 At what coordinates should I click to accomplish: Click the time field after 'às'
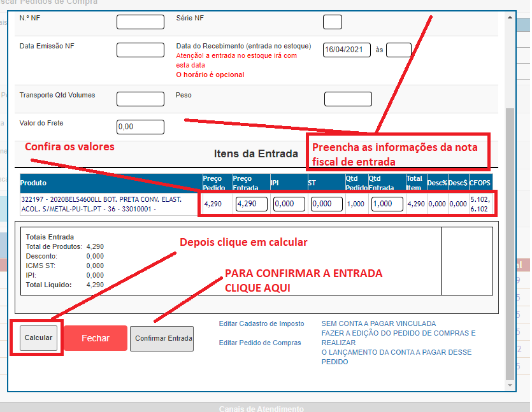[399, 50]
